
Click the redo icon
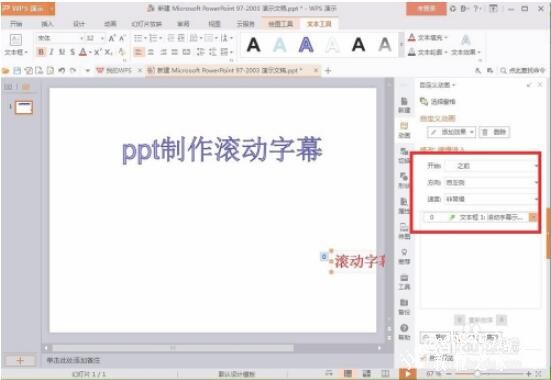73,71
